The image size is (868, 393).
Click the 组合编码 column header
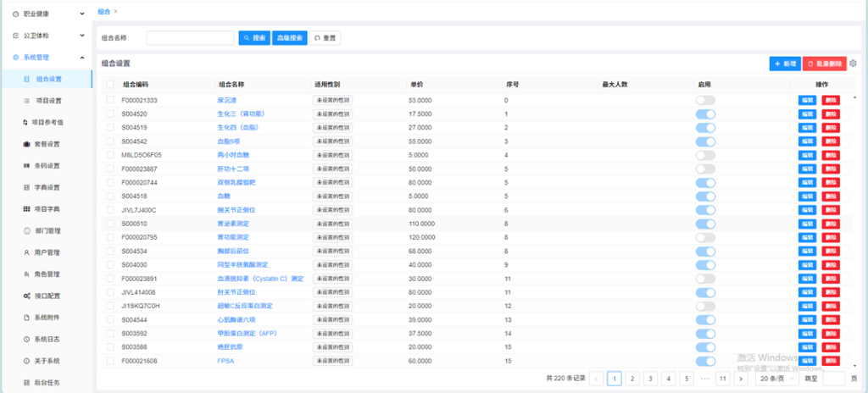point(136,85)
